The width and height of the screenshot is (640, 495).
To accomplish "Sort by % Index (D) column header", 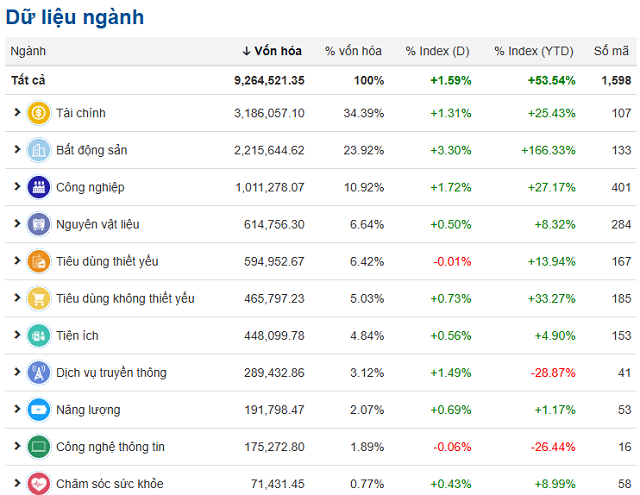I will tap(437, 51).
